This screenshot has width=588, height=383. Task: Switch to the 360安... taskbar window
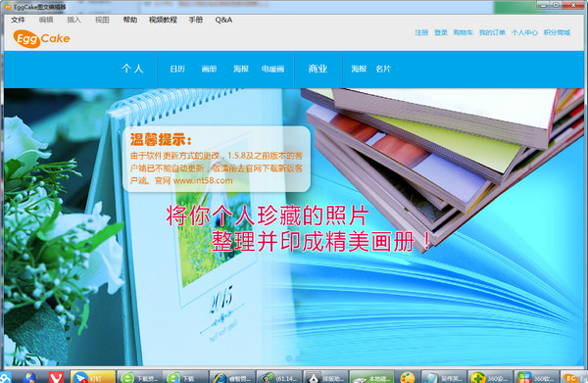coord(491,377)
